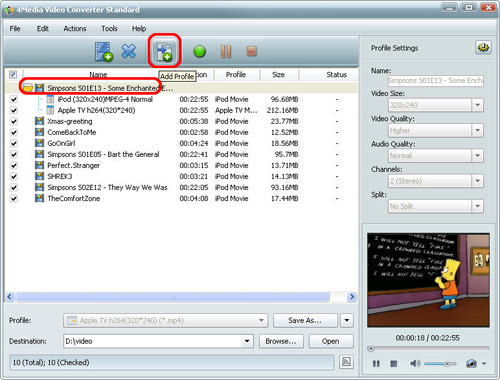Select the TheComfortZone row
Screen dimensions: 500x380
click(x=181, y=198)
